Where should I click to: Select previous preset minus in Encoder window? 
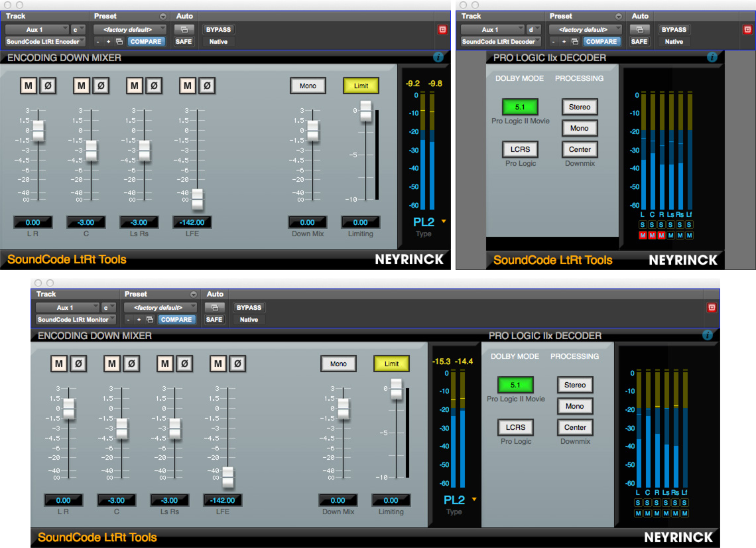(x=98, y=42)
